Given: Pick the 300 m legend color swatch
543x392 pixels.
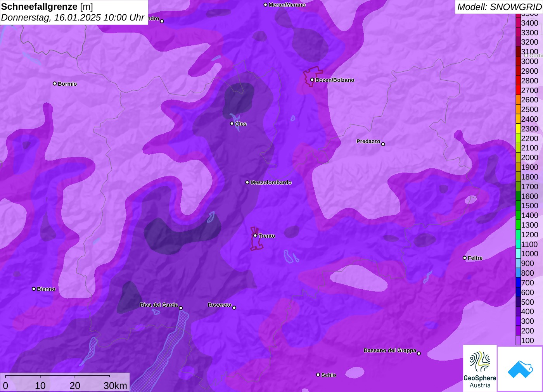Looking at the screenshot, I should click(518, 321).
